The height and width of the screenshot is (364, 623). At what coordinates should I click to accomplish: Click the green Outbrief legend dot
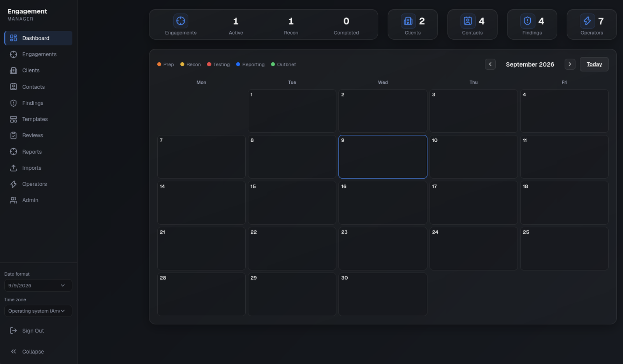click(x=273, y=64)
